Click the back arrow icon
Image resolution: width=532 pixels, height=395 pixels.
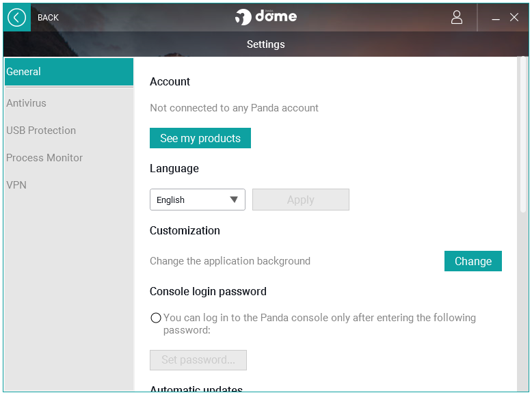[x=16, y=17]
